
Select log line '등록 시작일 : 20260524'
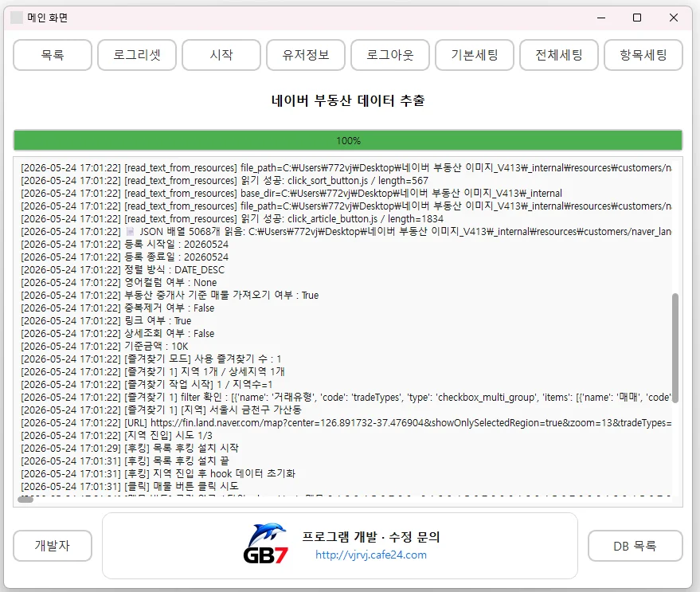(x=124, y=245)
